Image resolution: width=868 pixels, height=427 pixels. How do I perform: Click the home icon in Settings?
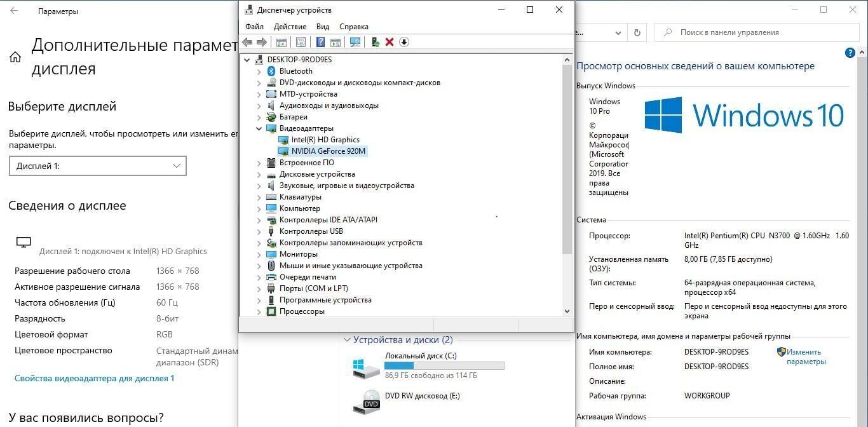point(15,57)
